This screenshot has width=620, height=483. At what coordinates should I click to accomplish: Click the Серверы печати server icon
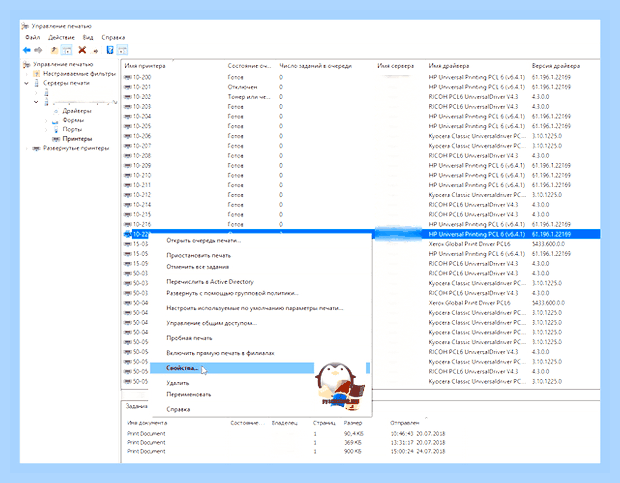36,83
